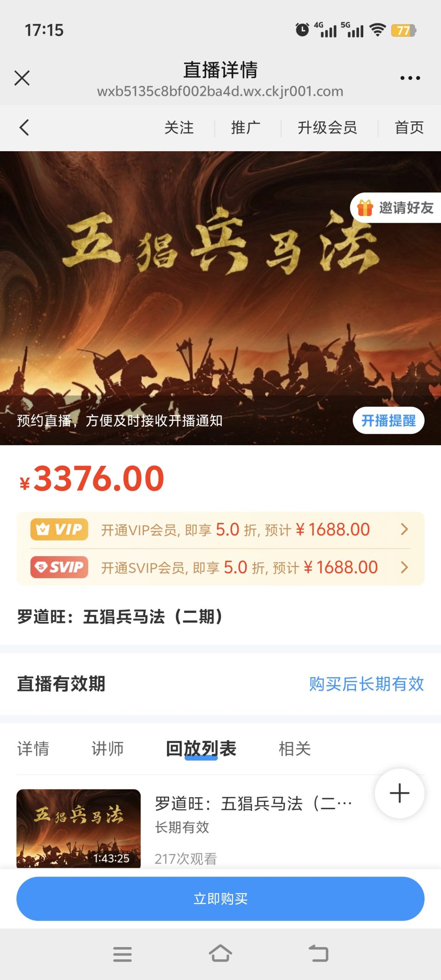Switch to the 详情 tab

point(33,748)
